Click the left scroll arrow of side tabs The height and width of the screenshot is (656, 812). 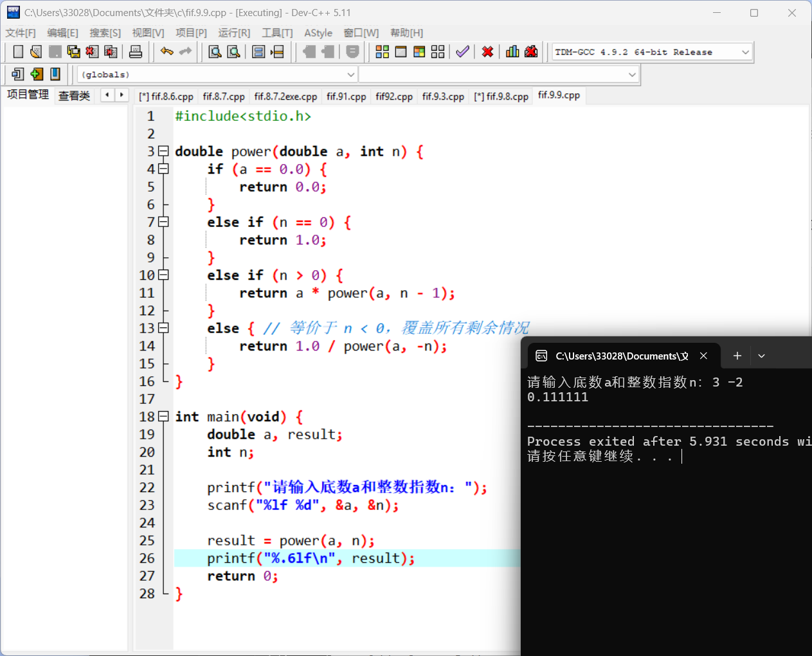(107, 95)
